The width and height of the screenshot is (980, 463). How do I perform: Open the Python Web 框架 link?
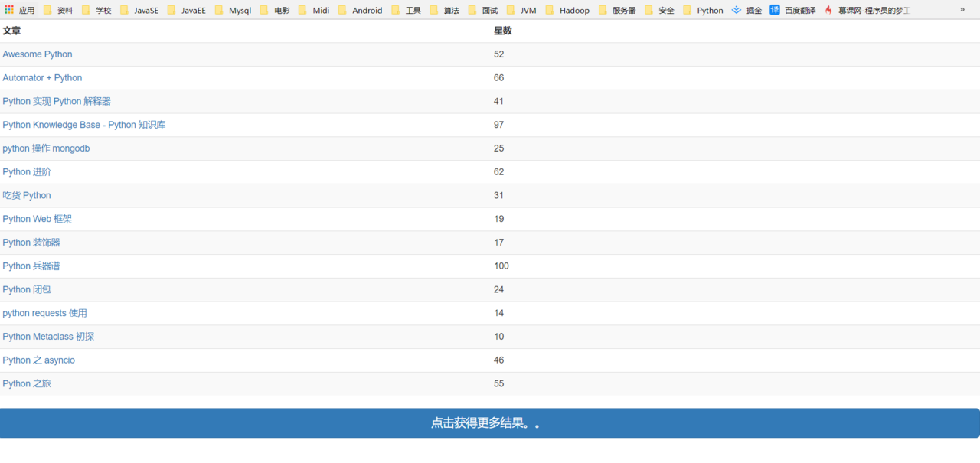pyautogui.click(x=38, y=219)
